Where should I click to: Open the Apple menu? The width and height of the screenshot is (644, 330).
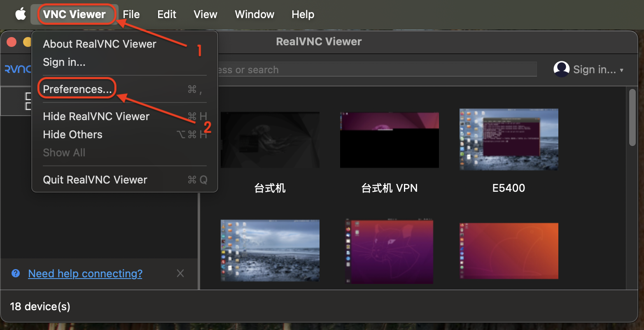tap(21, 14)
